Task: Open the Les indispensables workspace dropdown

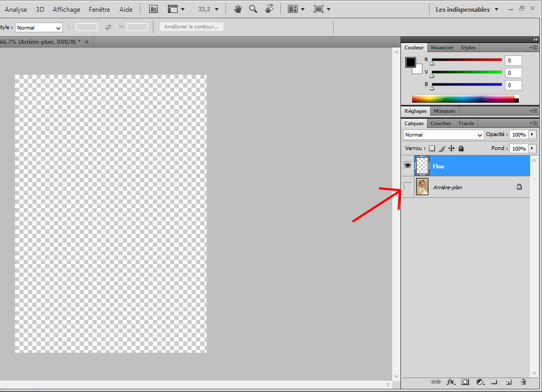Action: pyautogui.click(x=467, y=10)
